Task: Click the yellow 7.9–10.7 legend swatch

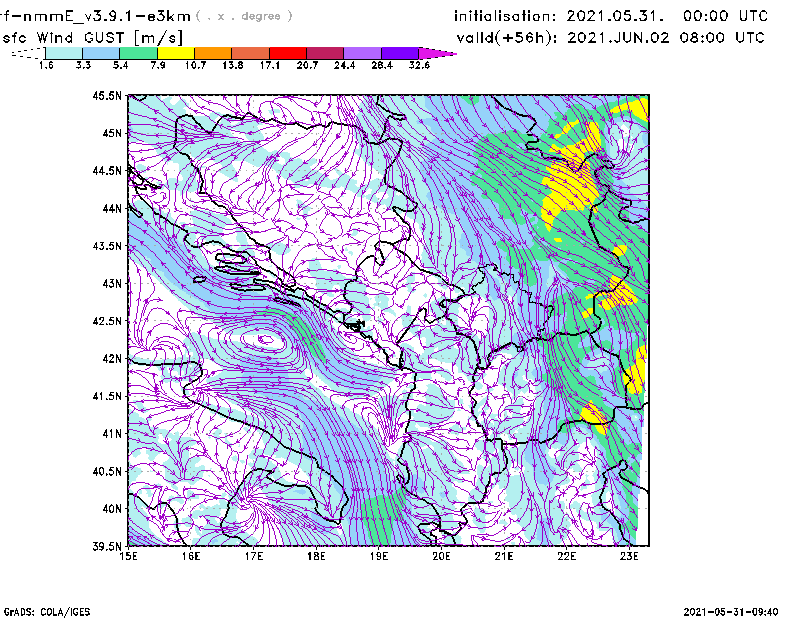Action: 176,53
